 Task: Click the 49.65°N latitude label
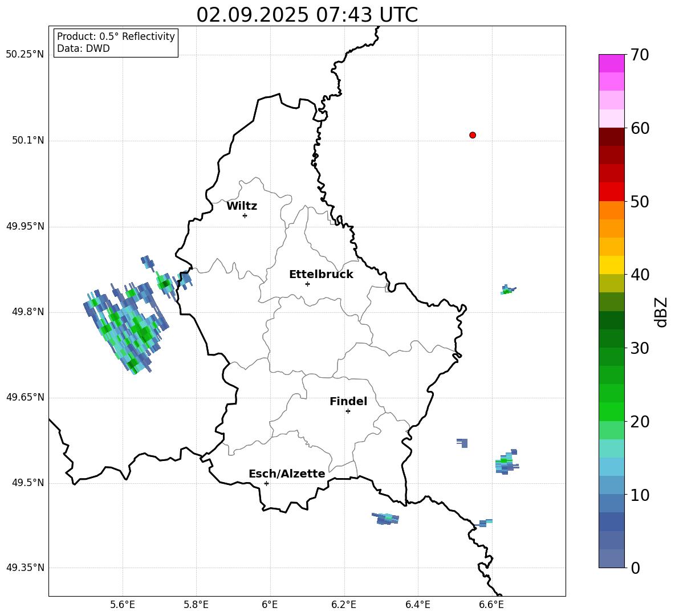25,397
